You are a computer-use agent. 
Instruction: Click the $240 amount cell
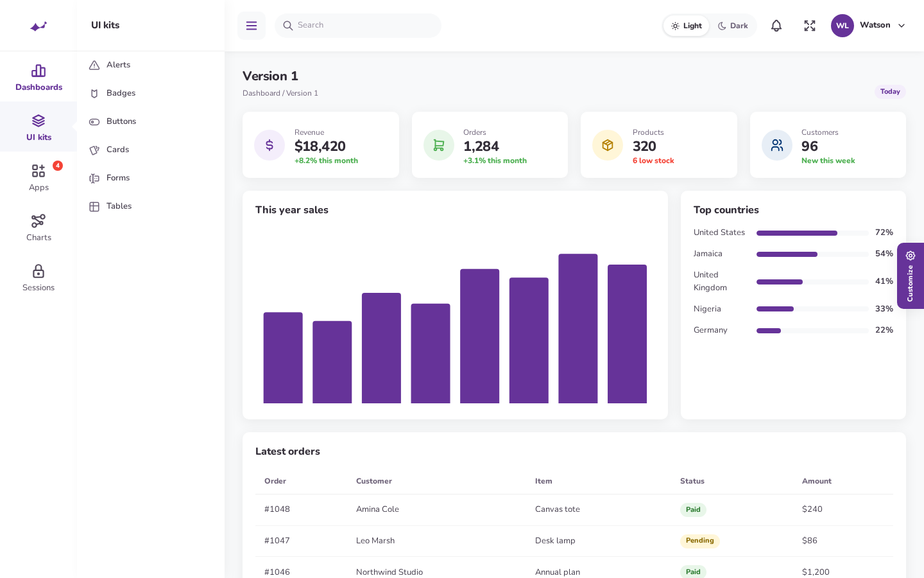point(812,509)
